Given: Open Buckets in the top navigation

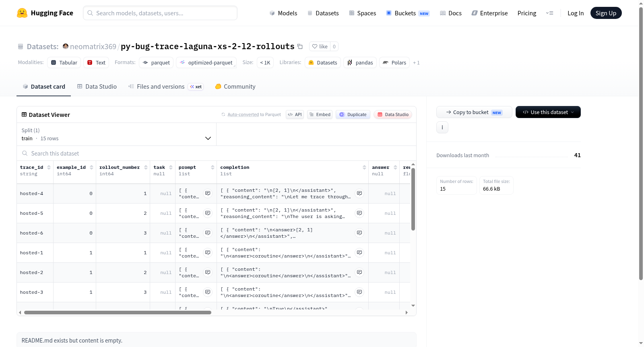Looking at the screenshot, I should click(x=408, y=13).
